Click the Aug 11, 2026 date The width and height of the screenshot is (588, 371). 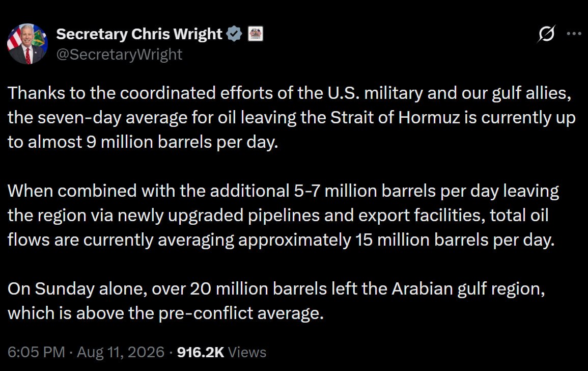pos(121,352)
